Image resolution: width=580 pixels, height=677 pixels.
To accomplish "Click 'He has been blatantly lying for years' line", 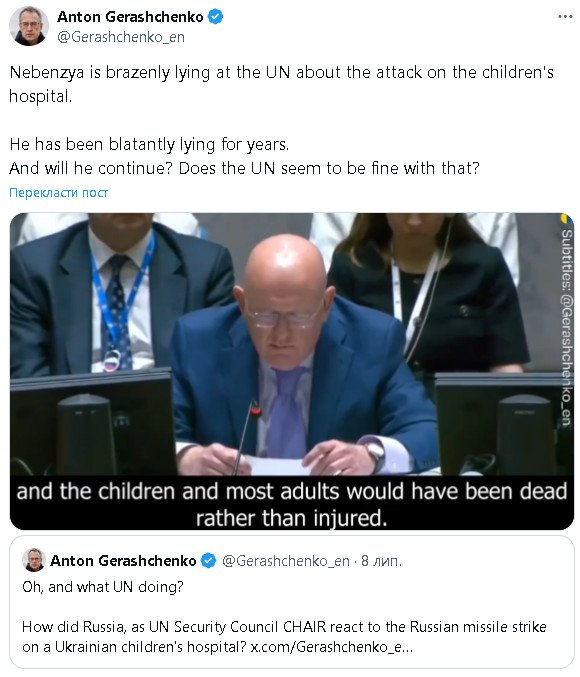I will (149, 144).
